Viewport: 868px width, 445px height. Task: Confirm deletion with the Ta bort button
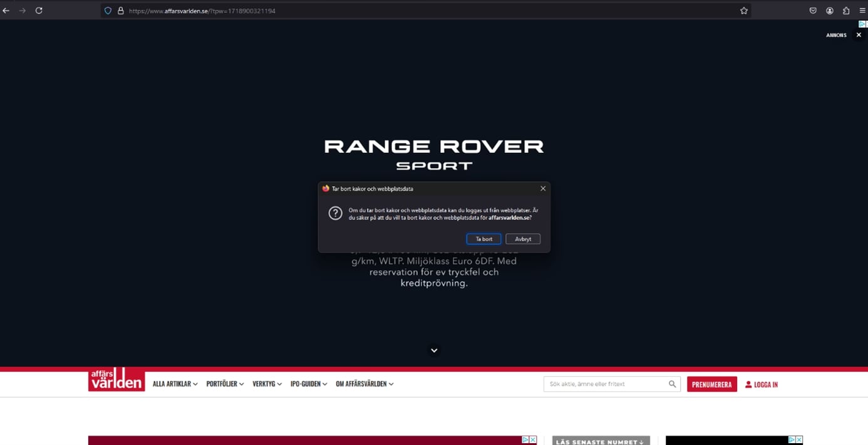click(x=483, y=239)
